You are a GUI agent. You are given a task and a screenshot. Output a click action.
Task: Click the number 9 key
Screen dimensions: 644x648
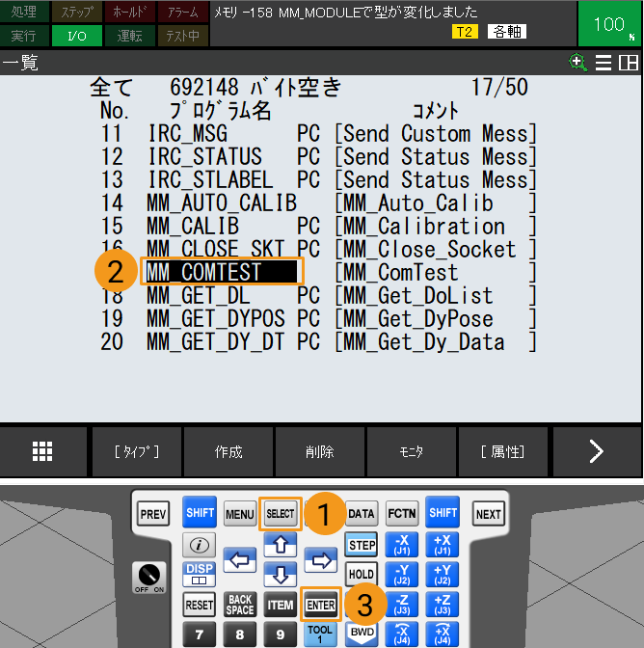(281, 634)
